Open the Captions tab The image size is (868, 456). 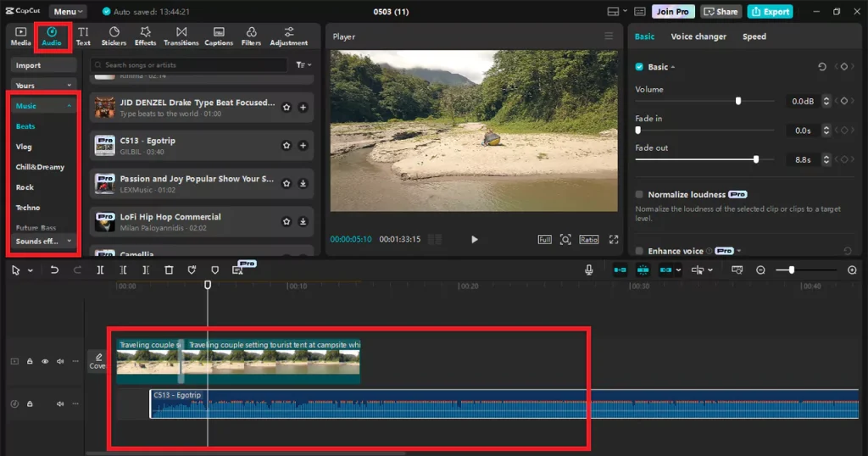[219, 36]
